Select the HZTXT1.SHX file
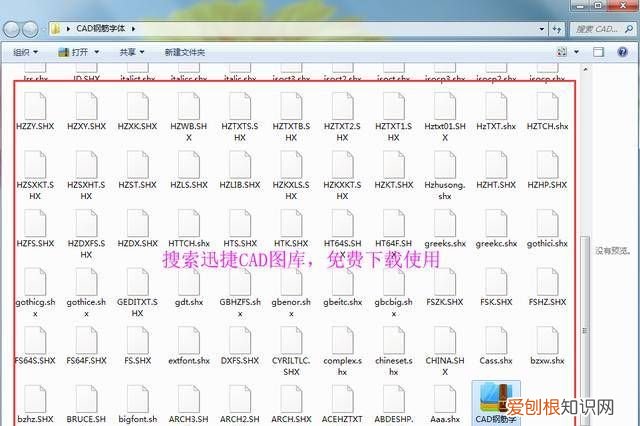This screenshot has width=640, height=426. pyautogui.click(x=393, y=116)
